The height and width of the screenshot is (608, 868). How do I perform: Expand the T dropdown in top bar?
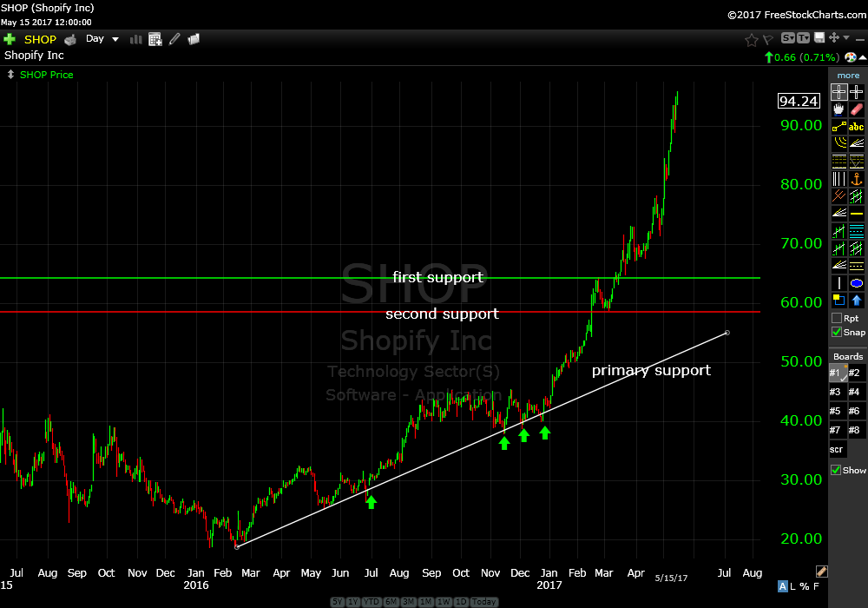coord(803,38)
